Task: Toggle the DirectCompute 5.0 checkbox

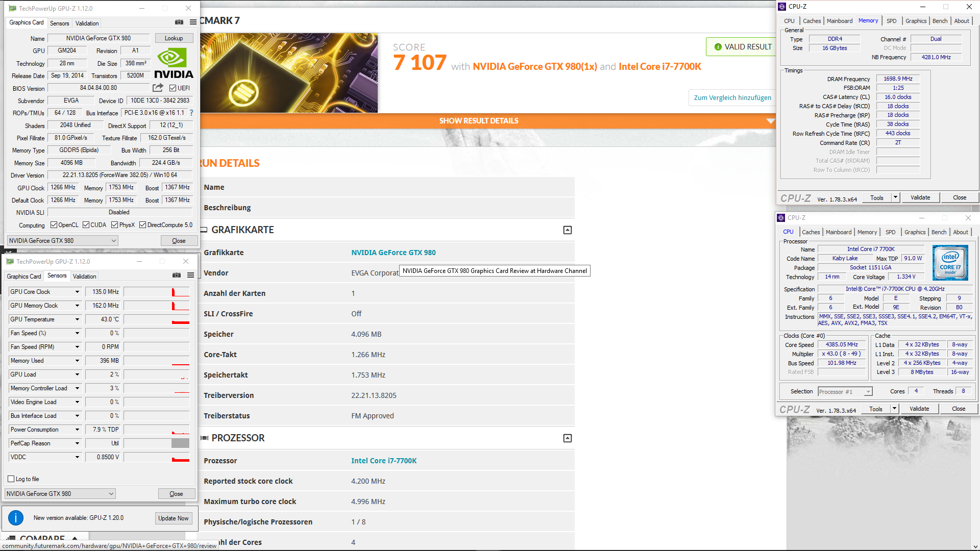Action: [x=142, y=225]
